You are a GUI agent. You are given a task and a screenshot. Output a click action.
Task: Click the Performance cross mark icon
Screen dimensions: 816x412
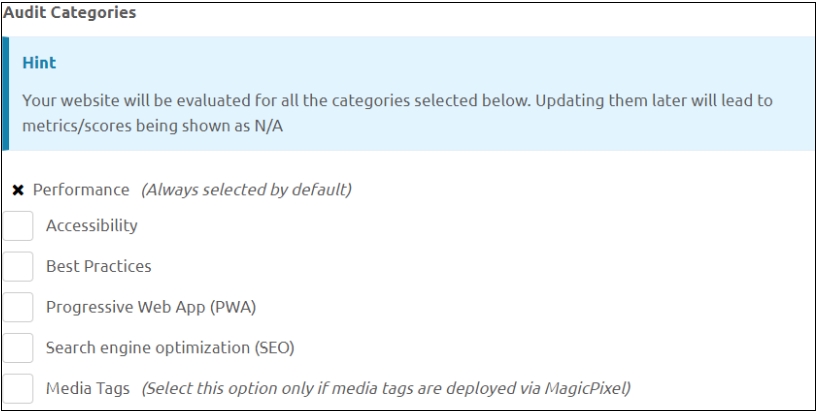click(19, 190)
